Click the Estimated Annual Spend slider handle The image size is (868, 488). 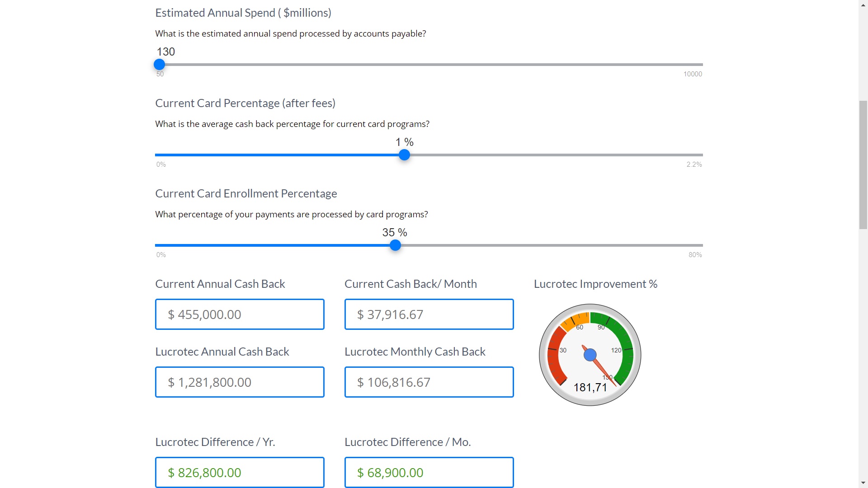coord(159,65)
